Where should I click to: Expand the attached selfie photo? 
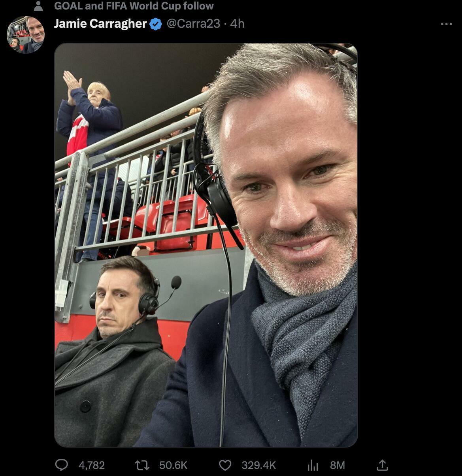point(206,245)
